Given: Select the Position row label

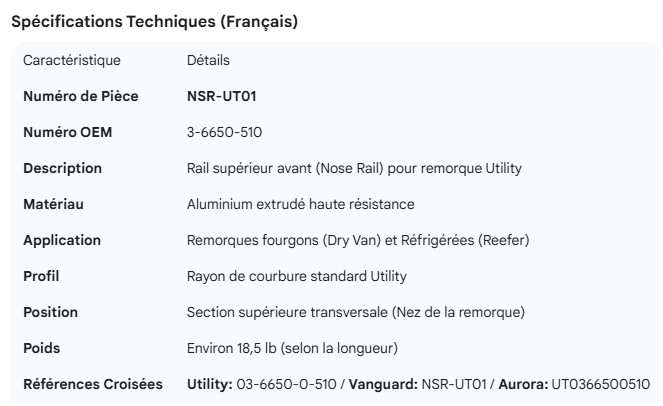Looking at the screenshot, I should coord(51,312).
